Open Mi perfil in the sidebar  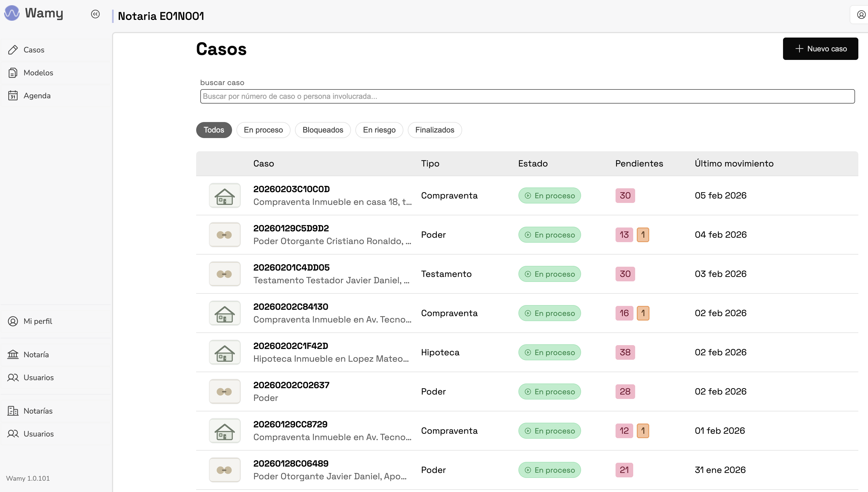(x=38, y=321)
